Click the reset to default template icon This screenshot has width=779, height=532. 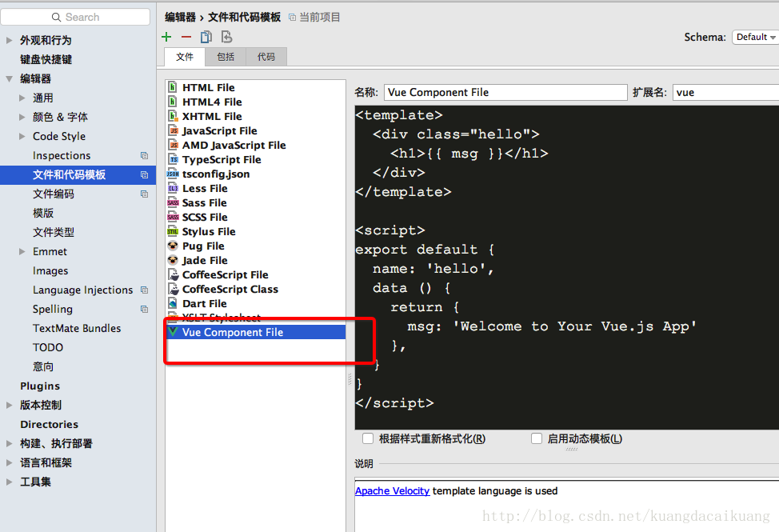[x=226, y=37]
